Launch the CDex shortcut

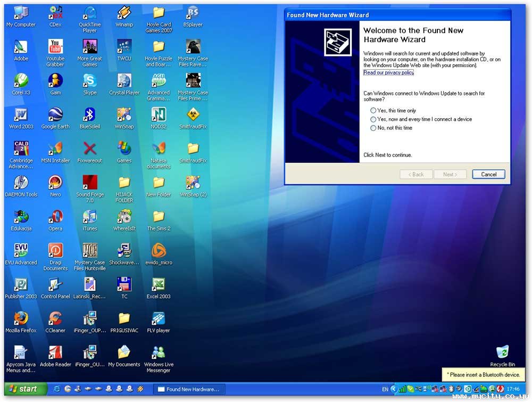[x=55, y=17]
